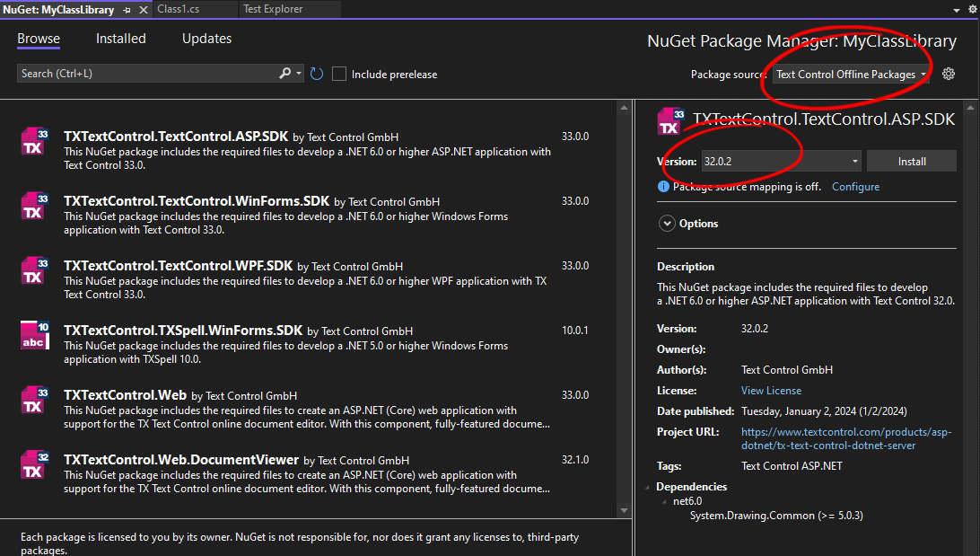Click the Date published value
980x556 pixels.
[824, 410]
